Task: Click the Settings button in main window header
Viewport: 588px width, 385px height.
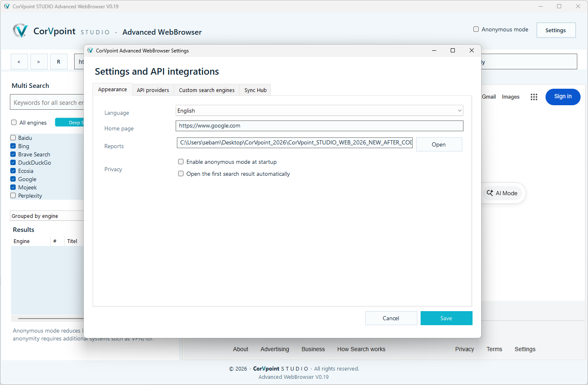Action: click(556, 30)
